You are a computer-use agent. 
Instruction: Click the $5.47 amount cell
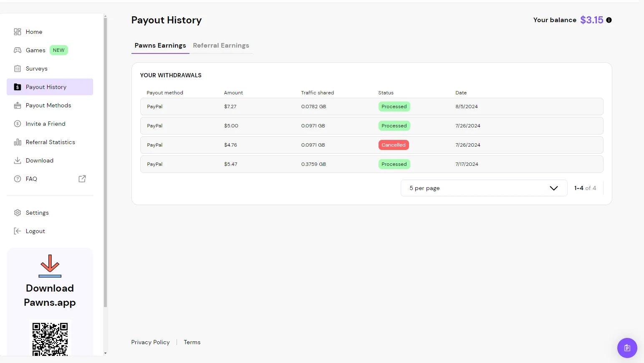pos(231,164)
